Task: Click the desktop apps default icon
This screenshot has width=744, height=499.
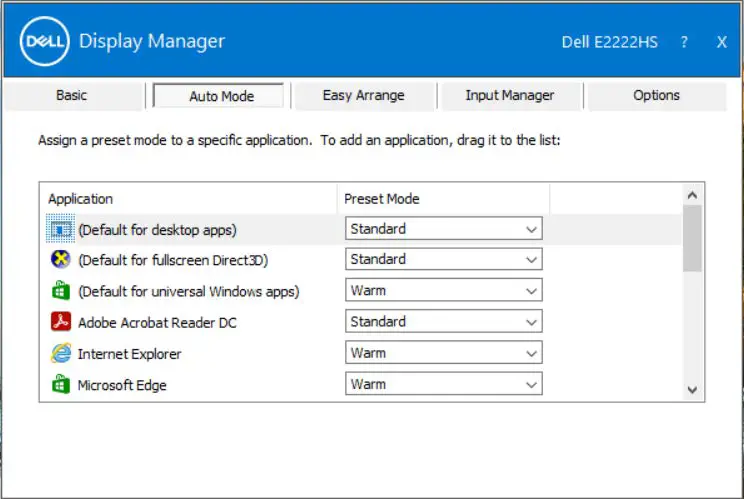Action: [60, 229]
